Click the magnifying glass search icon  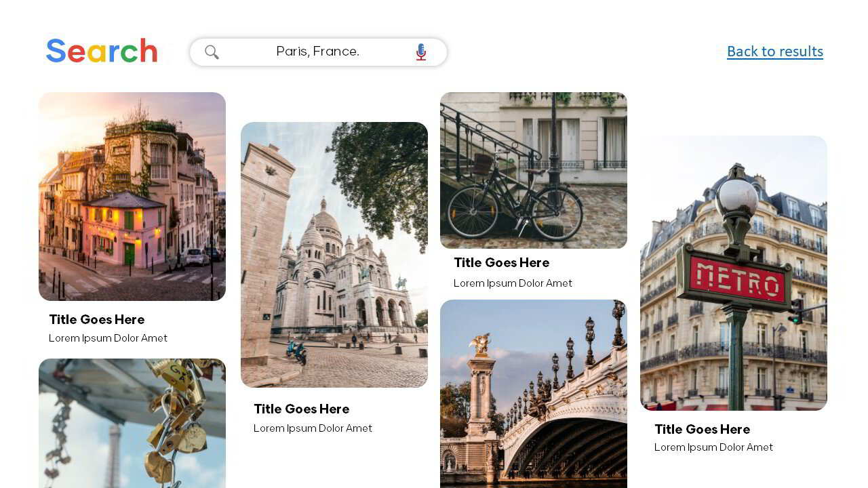[212, 52]
